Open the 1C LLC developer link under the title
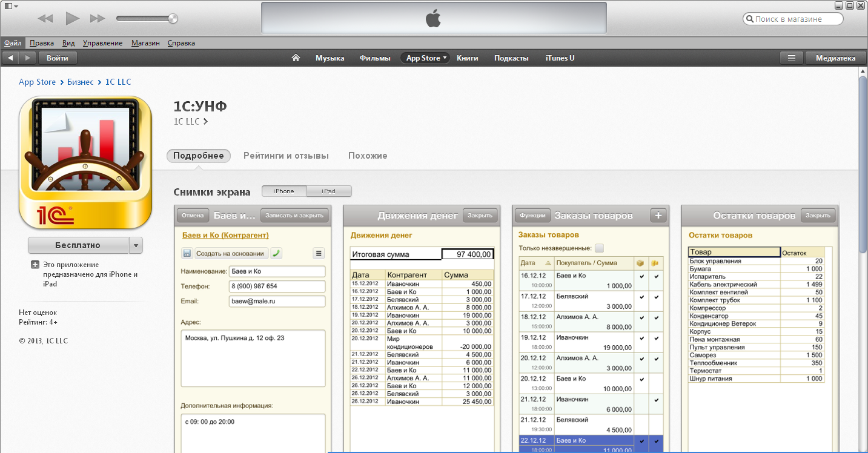Image resolution: width=868 pixels, height=453 pixels. coord(190,121)
